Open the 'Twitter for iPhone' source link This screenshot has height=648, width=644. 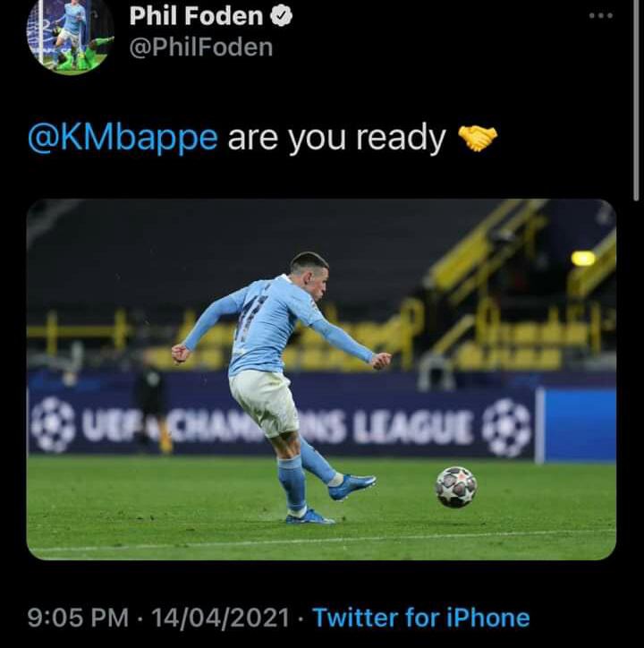tap(421, 618)
